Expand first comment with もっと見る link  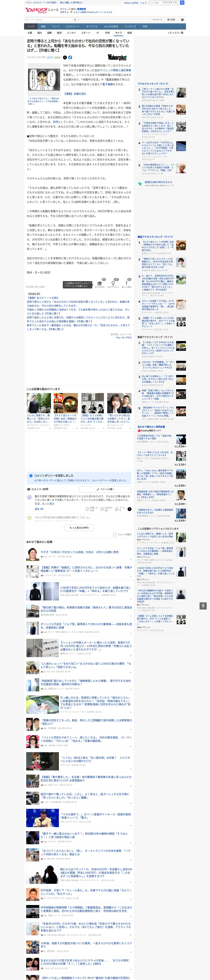(x=48, y=503)
